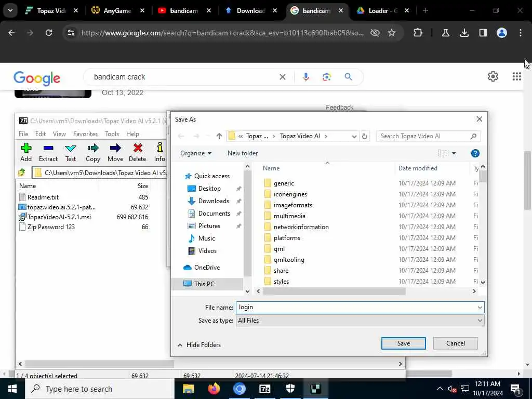532x399 pixels.
Task: Open the Tools menu in 7-Zip
Action: (x=112, y=134)
